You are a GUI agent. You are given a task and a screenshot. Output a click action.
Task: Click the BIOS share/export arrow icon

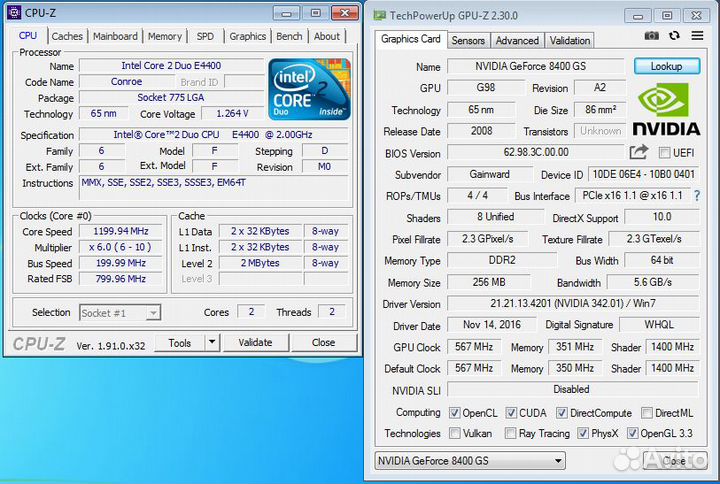pos(638,152)
